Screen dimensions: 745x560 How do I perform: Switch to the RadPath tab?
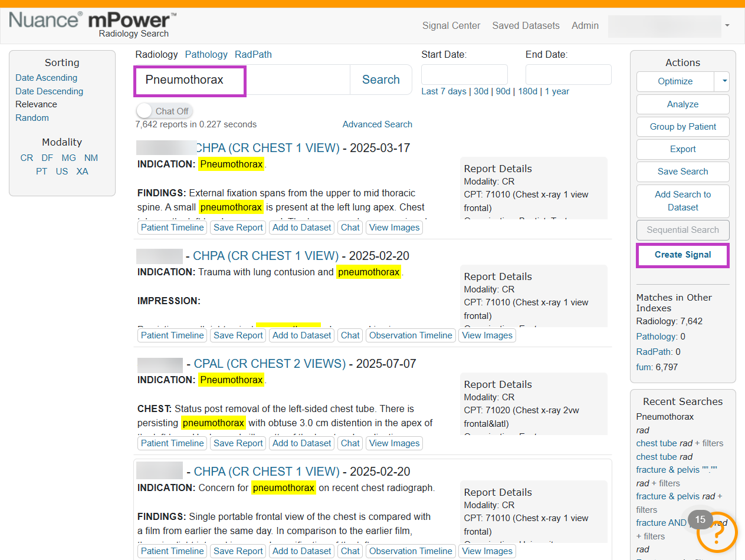(253, 54)
